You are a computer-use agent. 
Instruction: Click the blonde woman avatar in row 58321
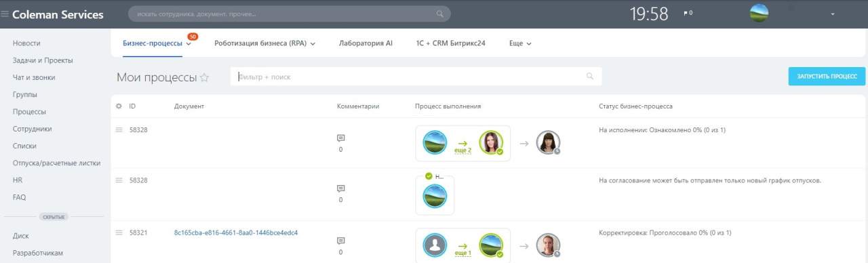[x=548, y=245]
